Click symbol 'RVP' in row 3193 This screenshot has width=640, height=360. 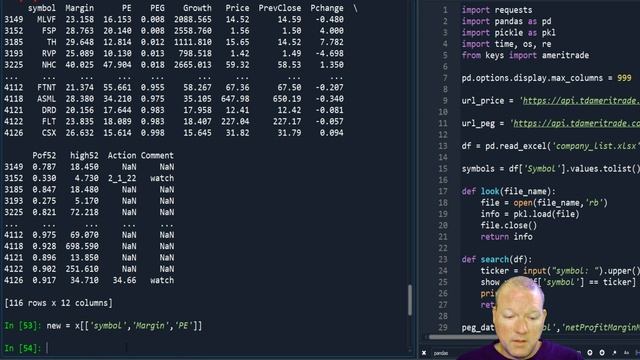(49, 53)
